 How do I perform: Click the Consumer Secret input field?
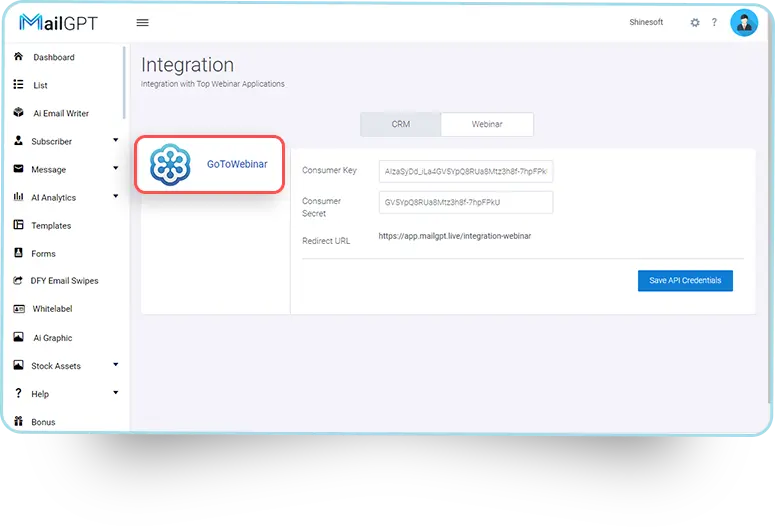(465, 202)
